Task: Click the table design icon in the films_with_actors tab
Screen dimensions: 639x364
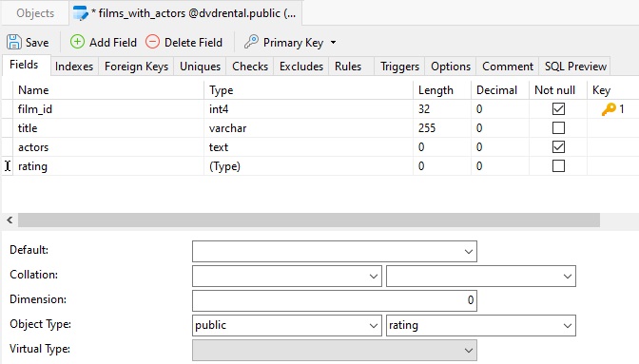Action: (80, 13)
